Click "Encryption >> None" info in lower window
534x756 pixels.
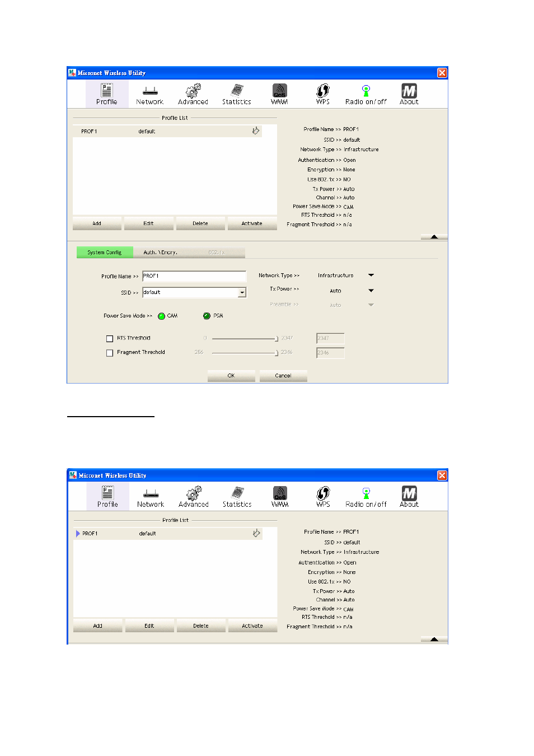332,572
